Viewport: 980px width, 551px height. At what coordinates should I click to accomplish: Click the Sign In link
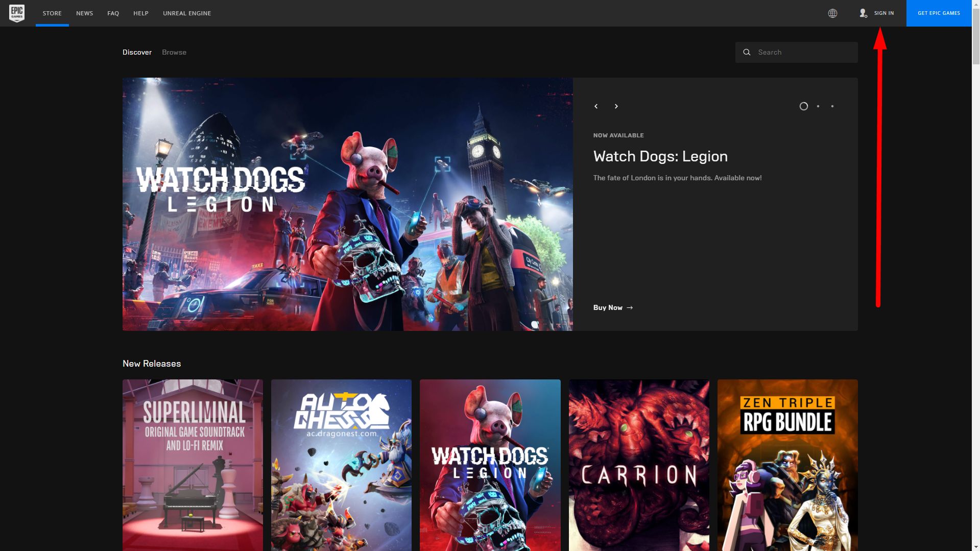tap(884, 13)
